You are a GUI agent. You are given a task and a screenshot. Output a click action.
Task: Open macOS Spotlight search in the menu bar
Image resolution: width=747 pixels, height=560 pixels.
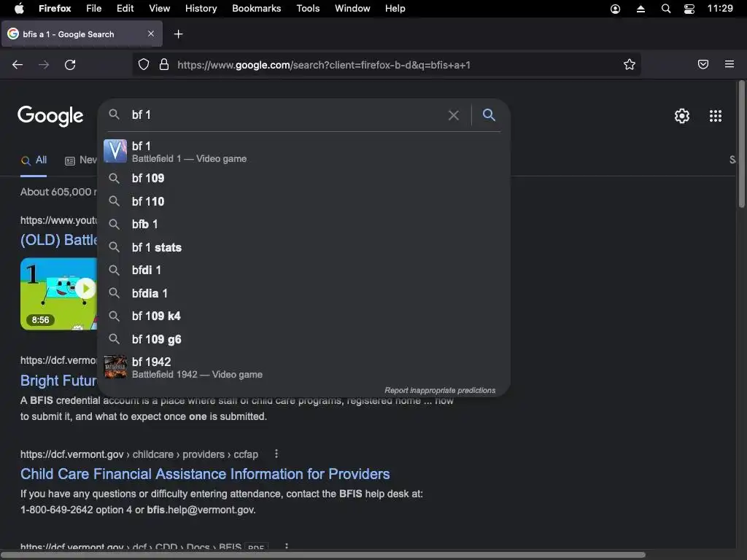[666, 9]
